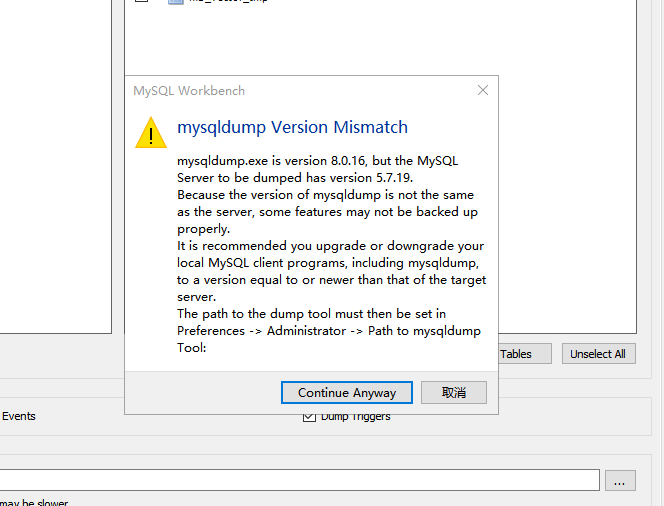Click the 取消 cancel button
The height and width of the screenshot is (506, 664).
click(454, 393)
